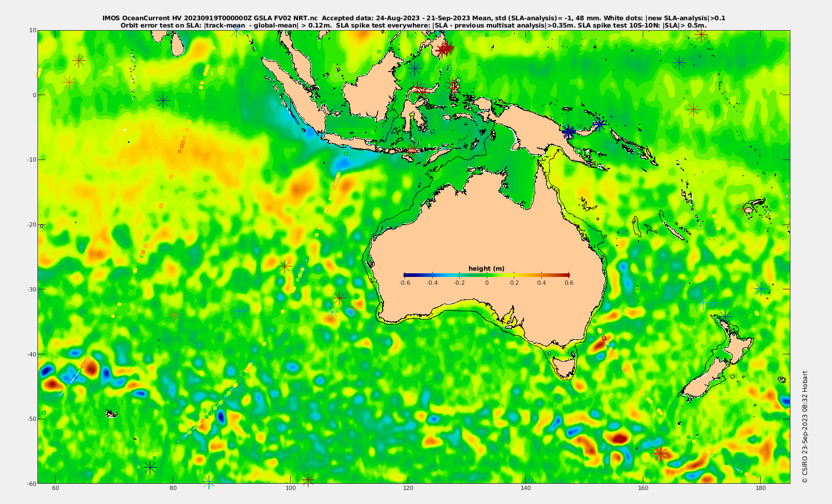832x504 pixels.
Task: Click the '120' longitude tick label
Action: 408,488
